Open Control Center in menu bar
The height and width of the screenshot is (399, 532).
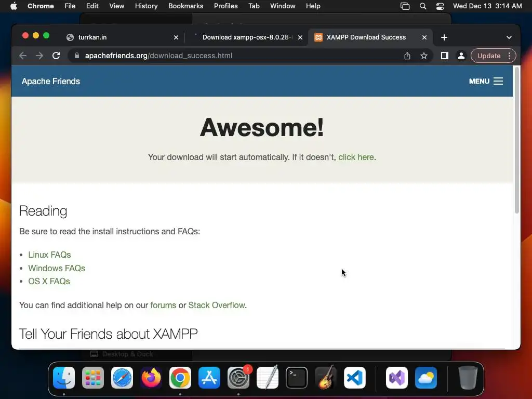click(440, 6)
